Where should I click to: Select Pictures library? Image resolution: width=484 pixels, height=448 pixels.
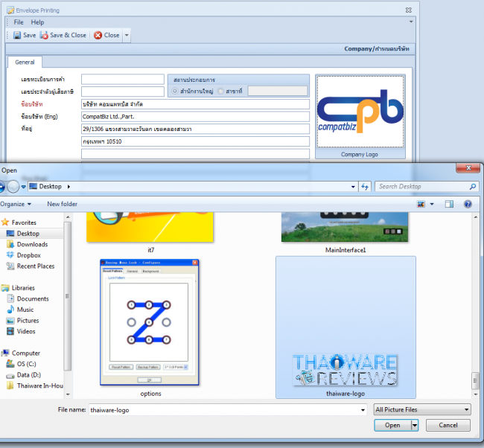coord(28,321)
